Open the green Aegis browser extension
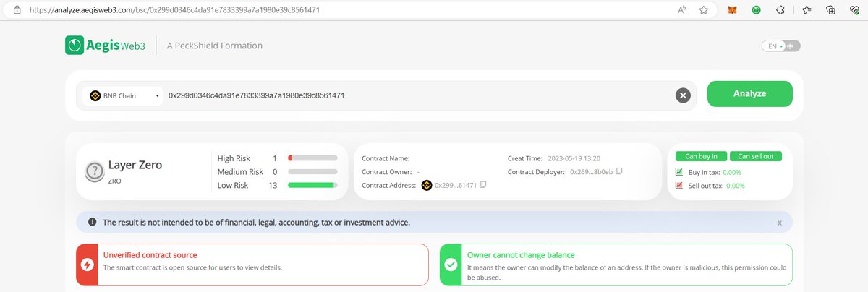Viewport: 868px width, 292px height. [756, 10]
